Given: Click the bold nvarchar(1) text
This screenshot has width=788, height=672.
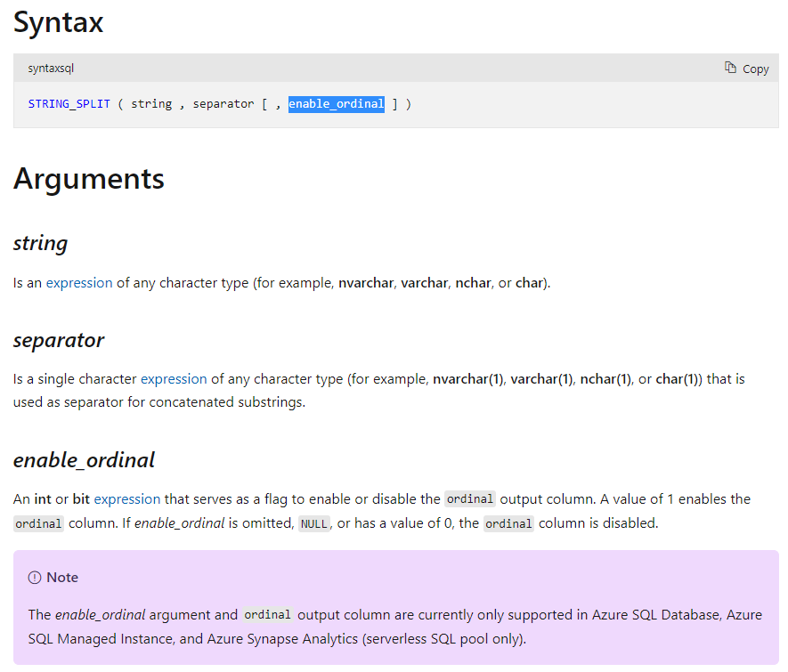Looking at the screenshot, I should click(x=467, y=378).
